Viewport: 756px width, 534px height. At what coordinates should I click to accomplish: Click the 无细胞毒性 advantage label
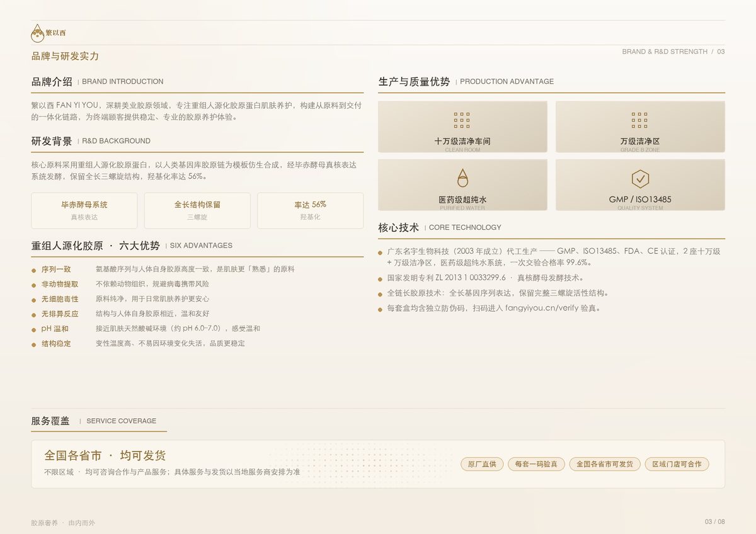(x=60, y=298)
